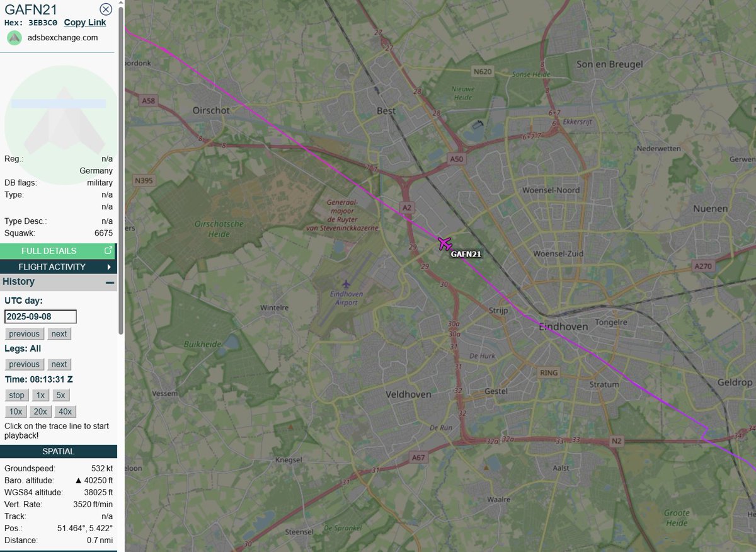Click the History section header

pos(59,282)
